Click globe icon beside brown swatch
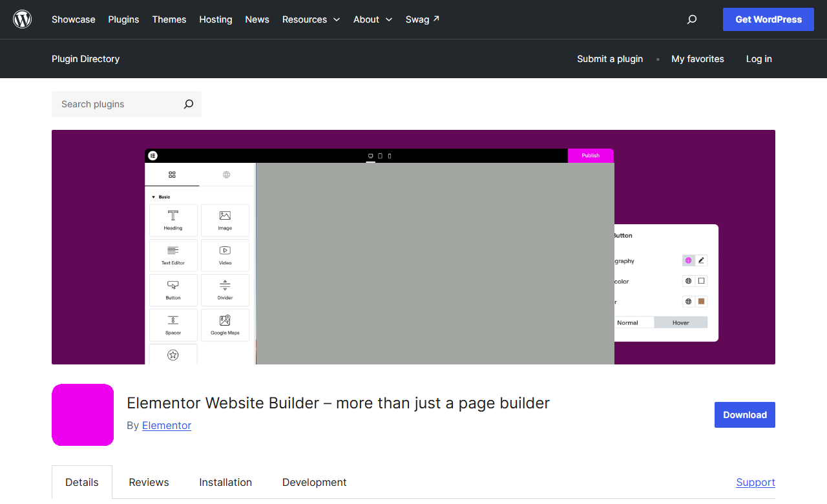 point(689,301)
